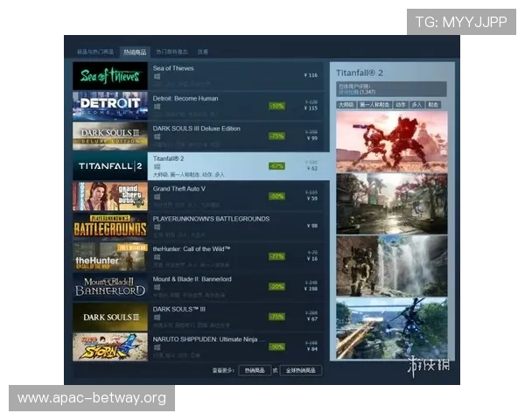The width and height of the screenshot is (525, 420).
Task: Open theHunter capsule image
Action: tap(110, 256)
